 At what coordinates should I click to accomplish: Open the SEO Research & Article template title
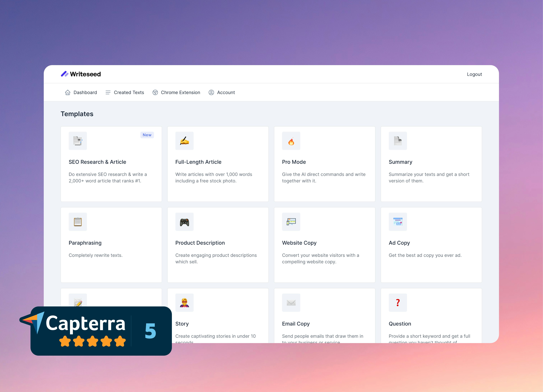[98, 162]
